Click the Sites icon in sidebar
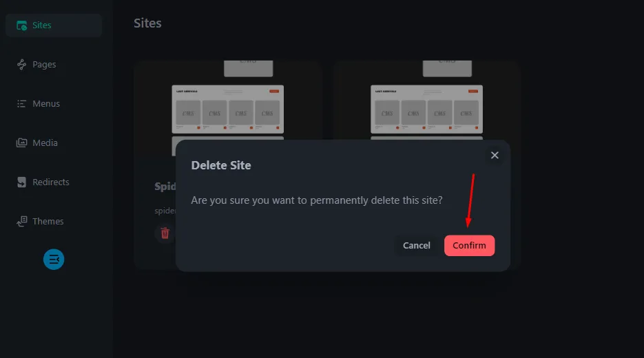Viewport: 644px width, 358px height. coord(22,25)
